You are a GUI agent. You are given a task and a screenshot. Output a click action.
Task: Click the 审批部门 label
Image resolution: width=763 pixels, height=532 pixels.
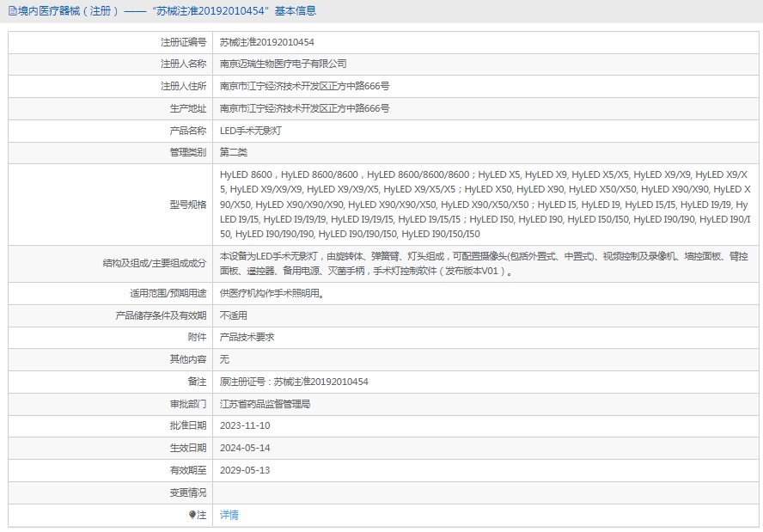188,405
